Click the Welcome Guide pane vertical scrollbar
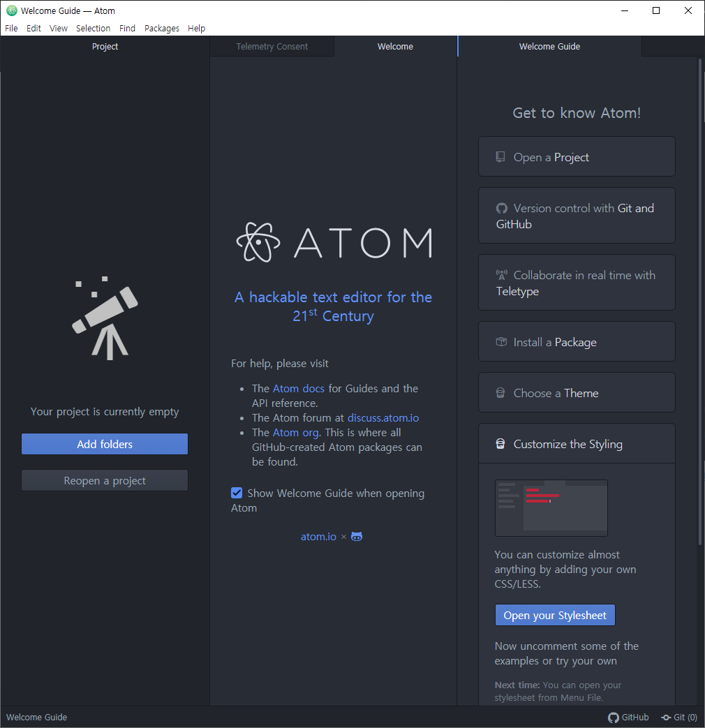Viewport: 705px width, 728px height. tap(700, 302)
